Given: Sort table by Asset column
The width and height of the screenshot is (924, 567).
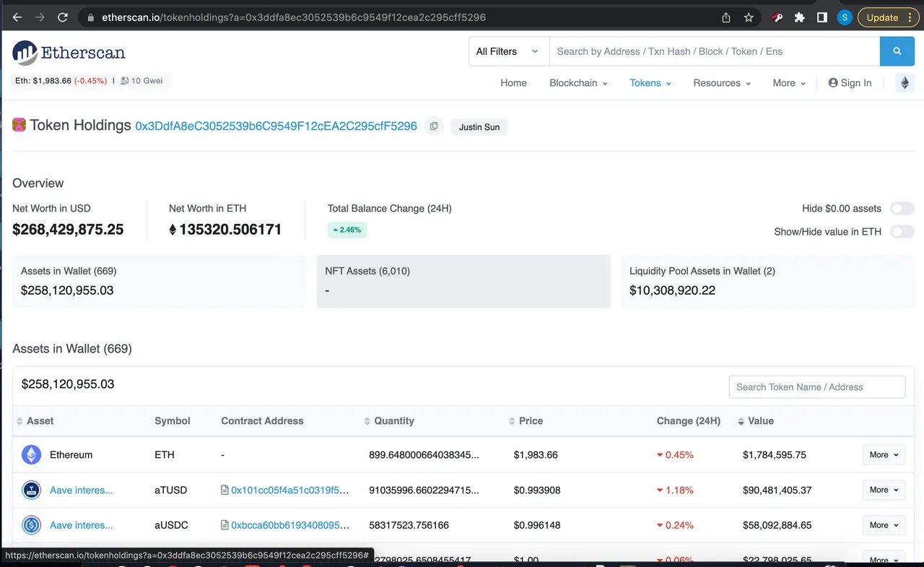Looking at the screenshot, I should (x=35, y=421).
